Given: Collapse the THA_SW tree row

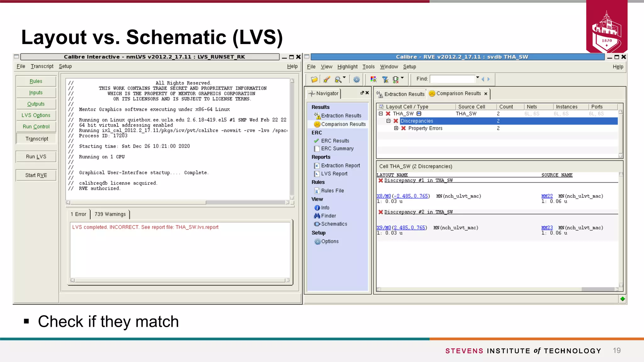Looking at the screenshot, I should [381, 114].
